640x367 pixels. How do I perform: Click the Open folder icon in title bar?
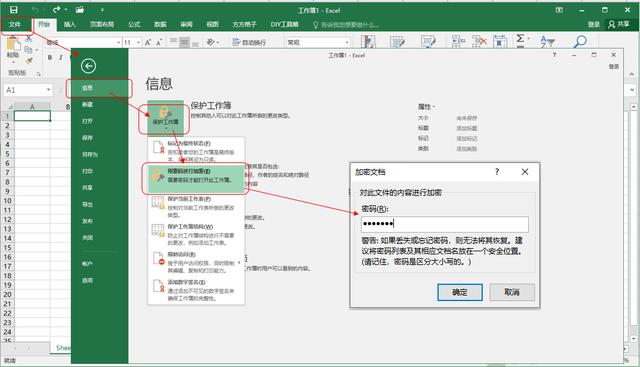(80, 10)
